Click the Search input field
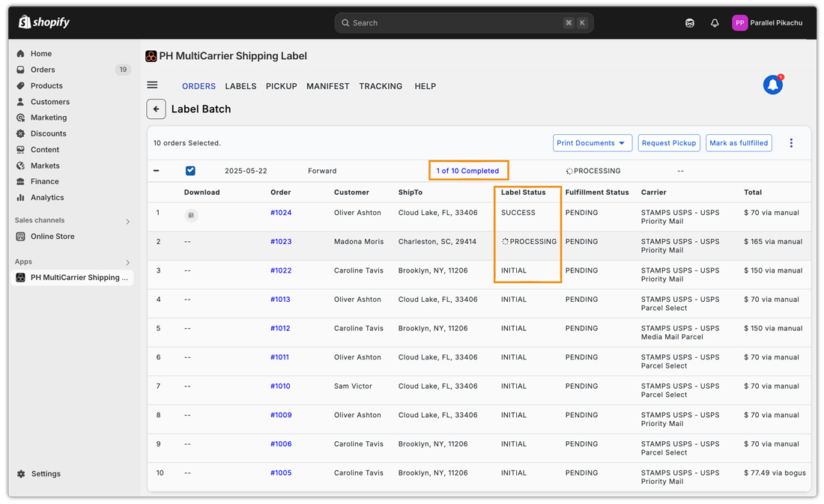Screen dimensions: 824x504 click(464, 22)
